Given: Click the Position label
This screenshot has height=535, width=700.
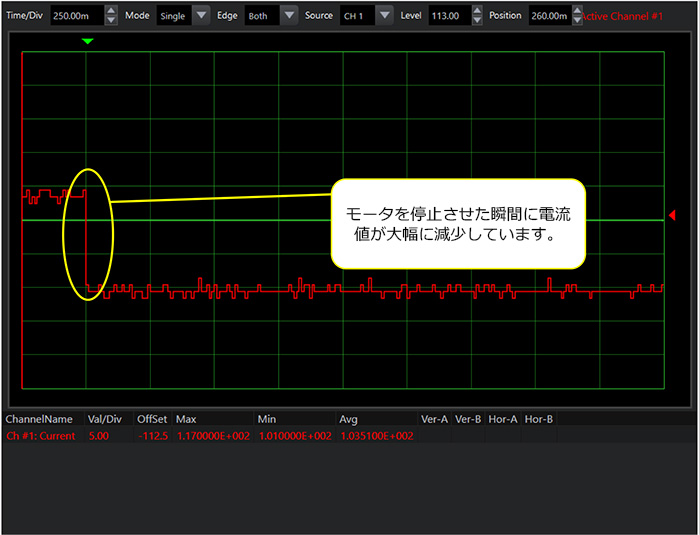Looking at the screenshot, I should coord(505,15).
